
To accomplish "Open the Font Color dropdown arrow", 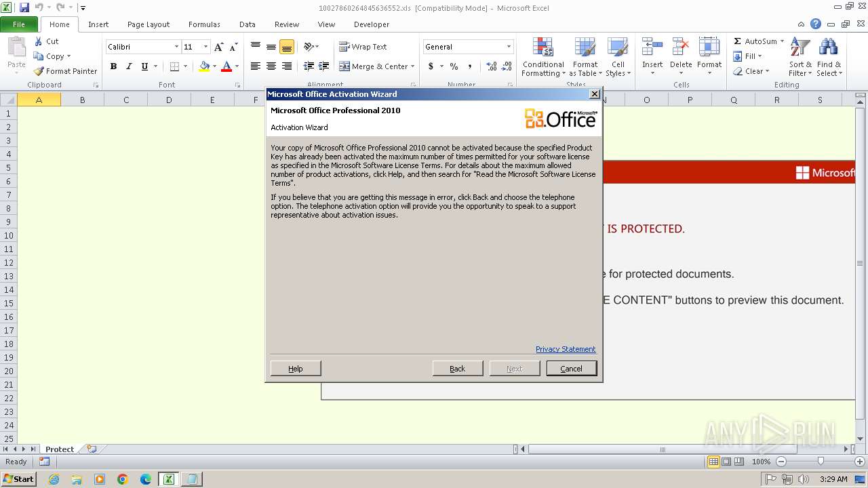I will (237, 66).
